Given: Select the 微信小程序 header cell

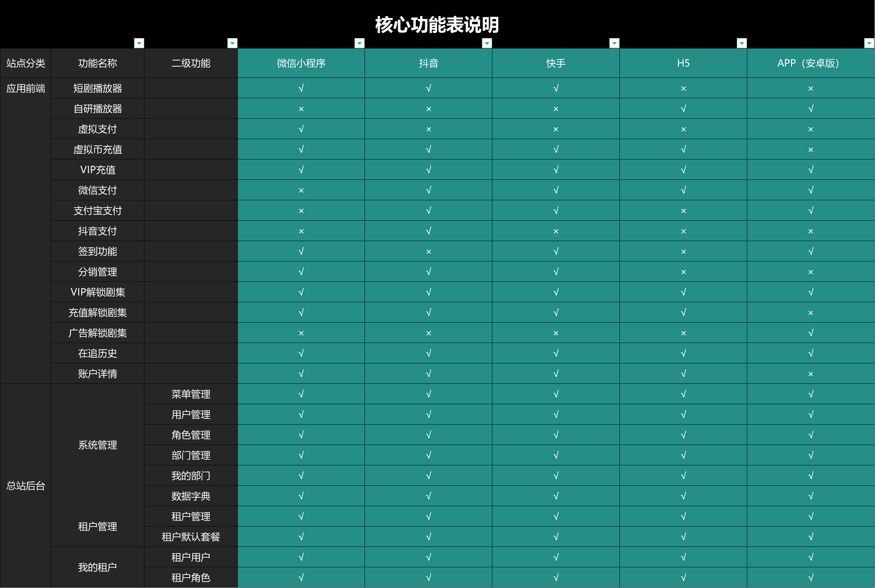Looking at the screenshot, I should pyautogui.click(x=301, y=63).
